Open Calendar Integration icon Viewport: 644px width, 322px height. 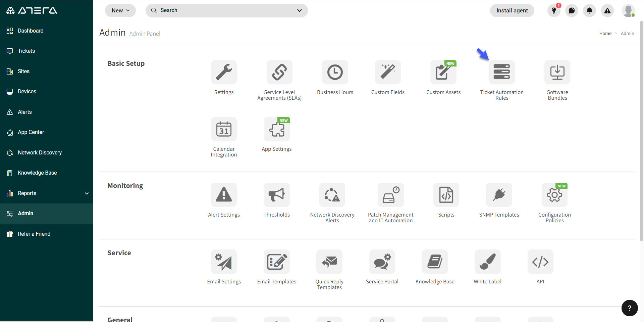click(224, 129)
